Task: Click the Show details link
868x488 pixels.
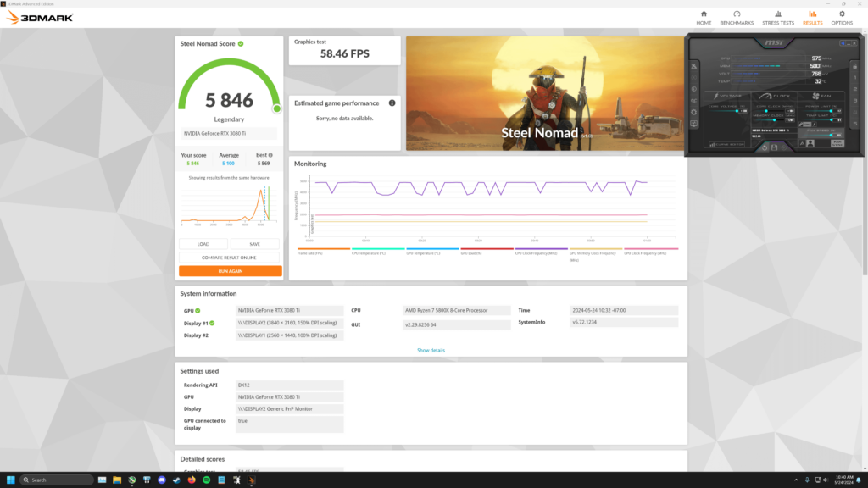Action: tap(431, 350)
